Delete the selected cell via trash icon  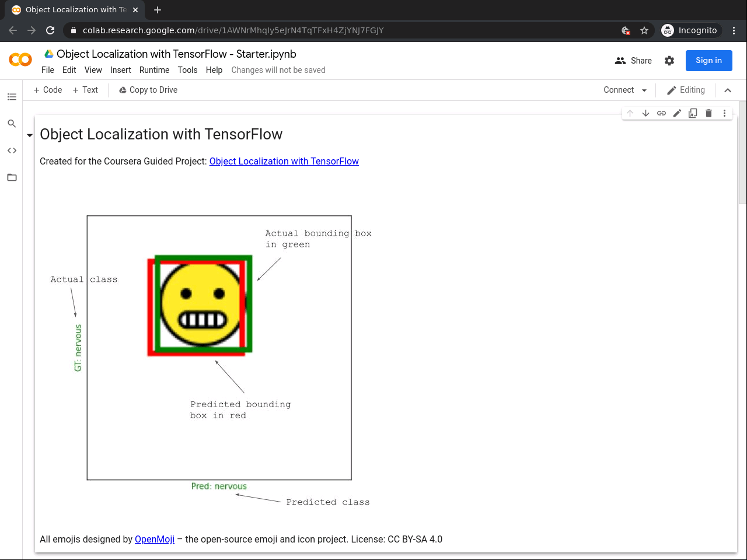[x=708, y=113]
